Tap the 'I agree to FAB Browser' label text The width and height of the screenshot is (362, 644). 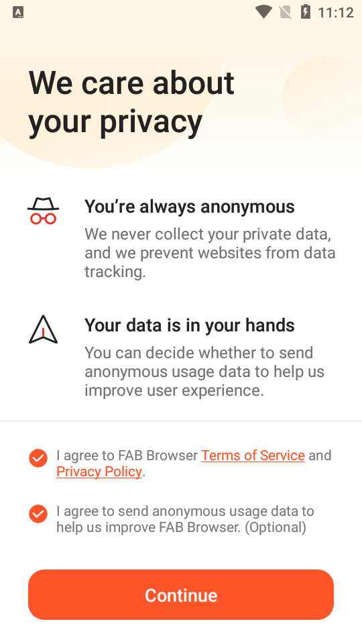pos(127,455)
